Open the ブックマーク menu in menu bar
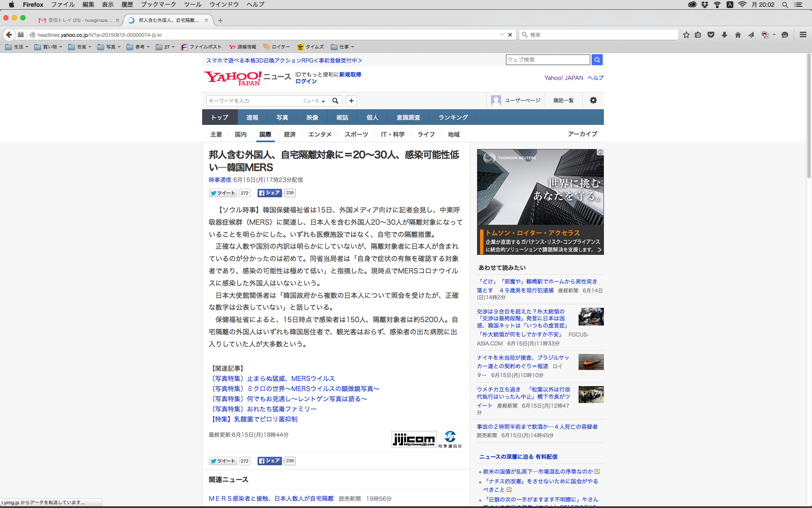Image resolution: width=812 pixels, height=508 pixels. coord(158,4)
